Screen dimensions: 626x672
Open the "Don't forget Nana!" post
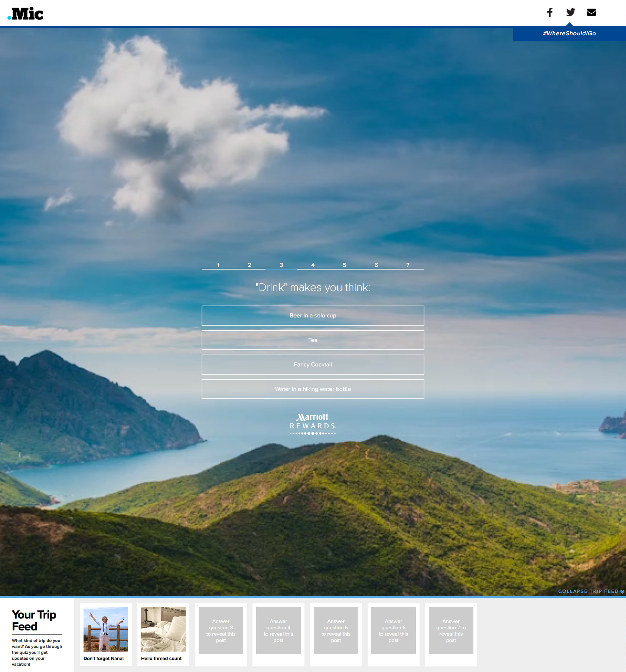click(x=106, y=634)
